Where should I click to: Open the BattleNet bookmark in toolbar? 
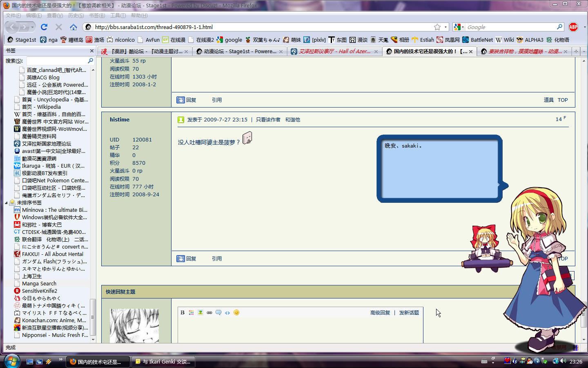click(477, 40)
